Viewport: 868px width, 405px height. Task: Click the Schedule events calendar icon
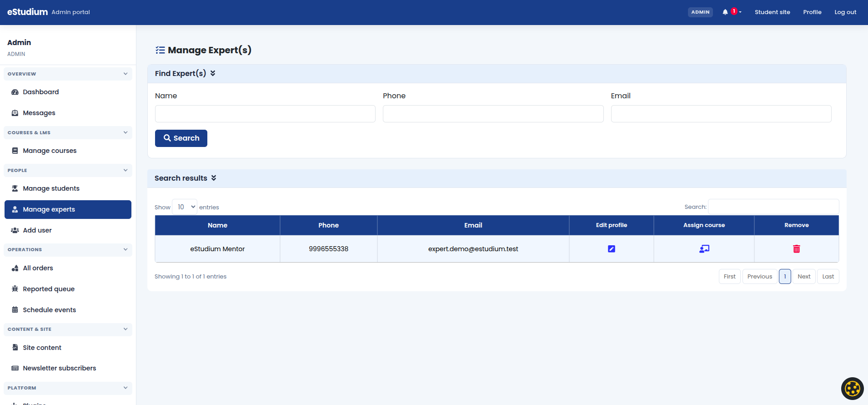tap(15, 310)
